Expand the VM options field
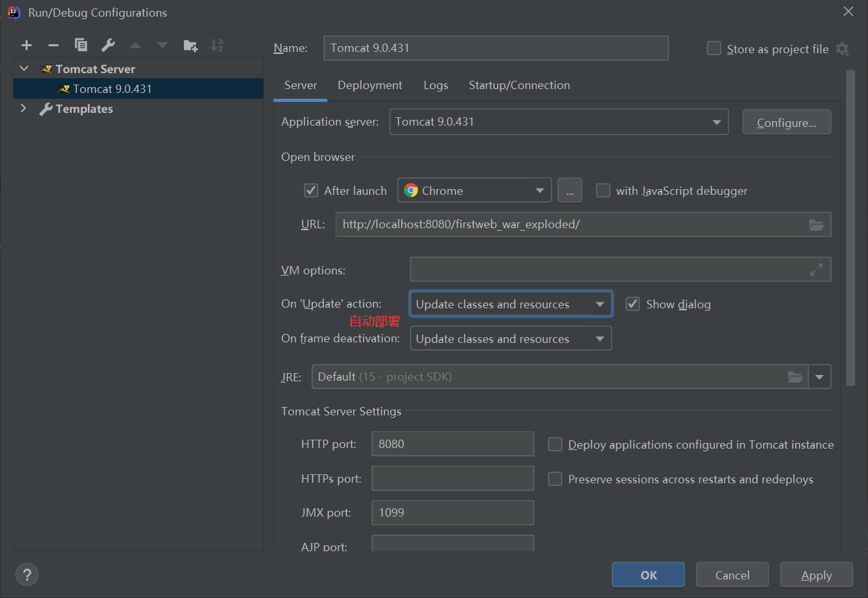 [x=816, y=270]
